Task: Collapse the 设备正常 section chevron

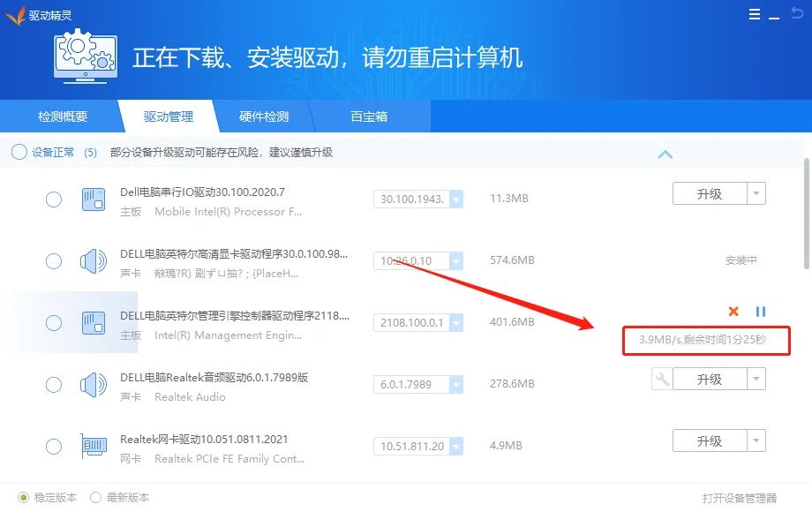Action: (665, 154)
